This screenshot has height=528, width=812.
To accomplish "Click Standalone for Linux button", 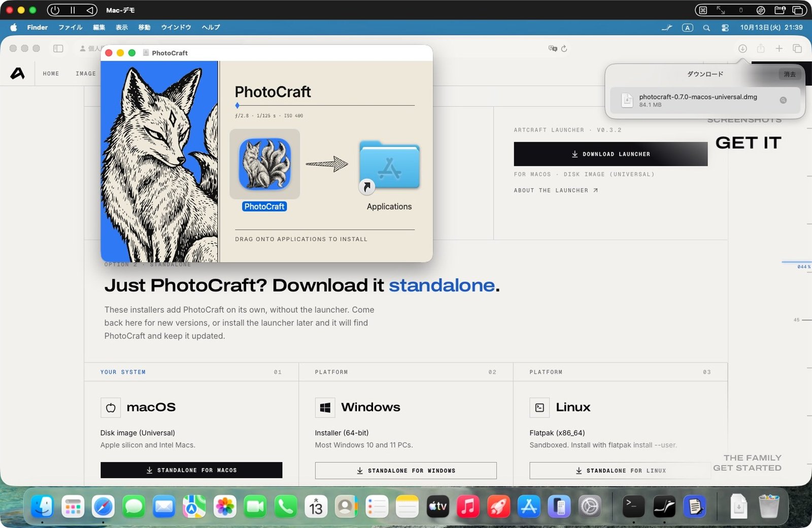I will pos(620,471).
